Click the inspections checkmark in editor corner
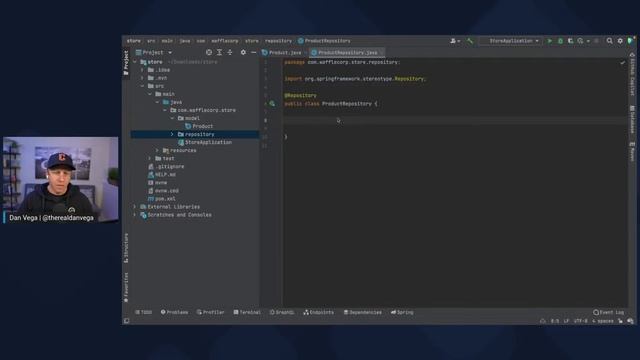The width and height of the screenshot is (640, 360). (622, 62)
